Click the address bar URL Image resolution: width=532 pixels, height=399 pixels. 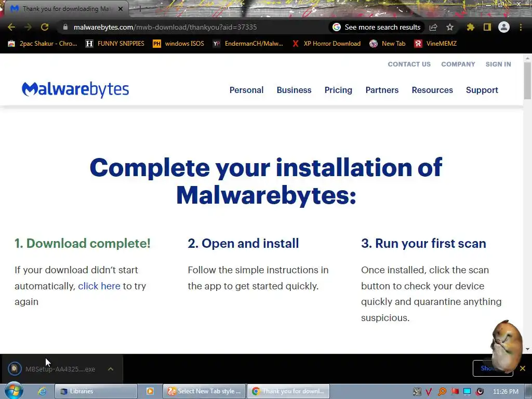coord(165,27)
